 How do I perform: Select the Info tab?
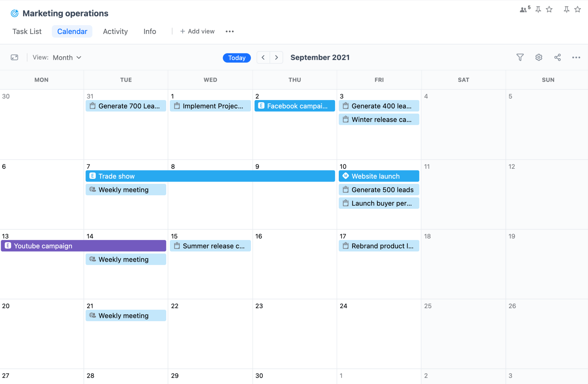150,31
